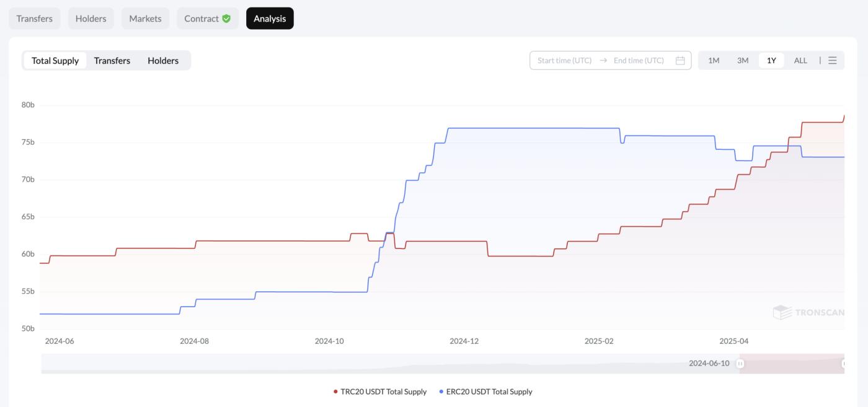
Task: Select the 3M time range
Action: tap(743, 60)
